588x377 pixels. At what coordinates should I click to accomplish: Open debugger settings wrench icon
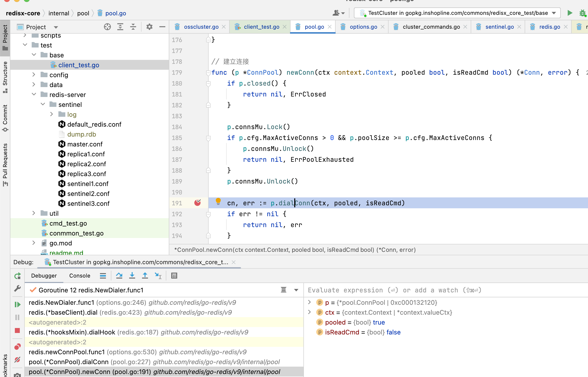coord(17,289)
